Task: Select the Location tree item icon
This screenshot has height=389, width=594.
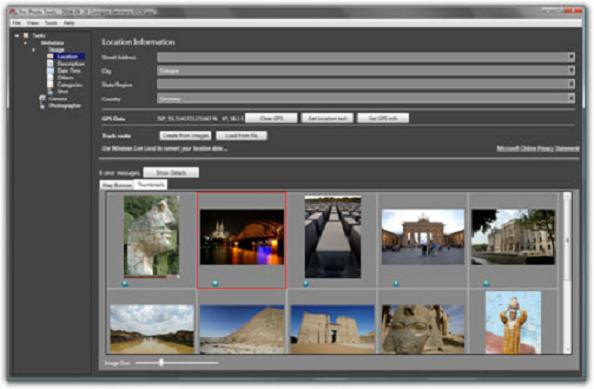Action: tap(50, 56)
